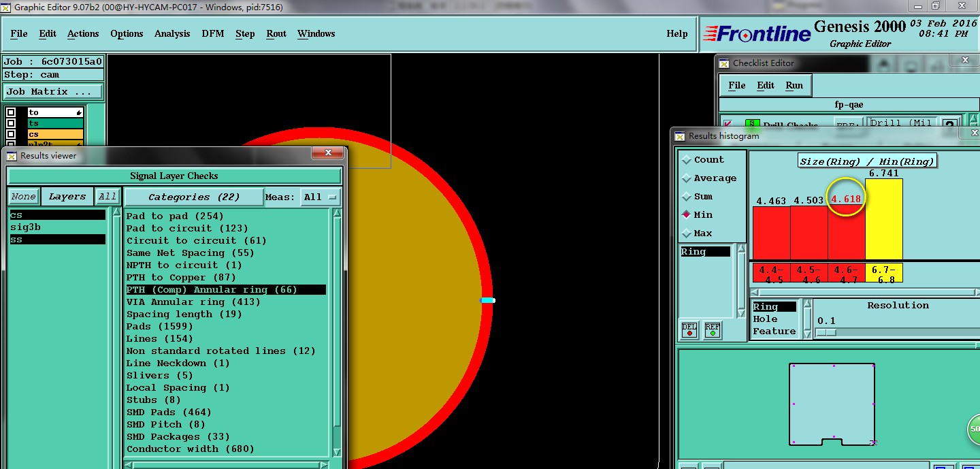The width and height of the screenshot is (980, 469).
Task: Click the Signal Layer Checks header button
Action: pos(174,176)
